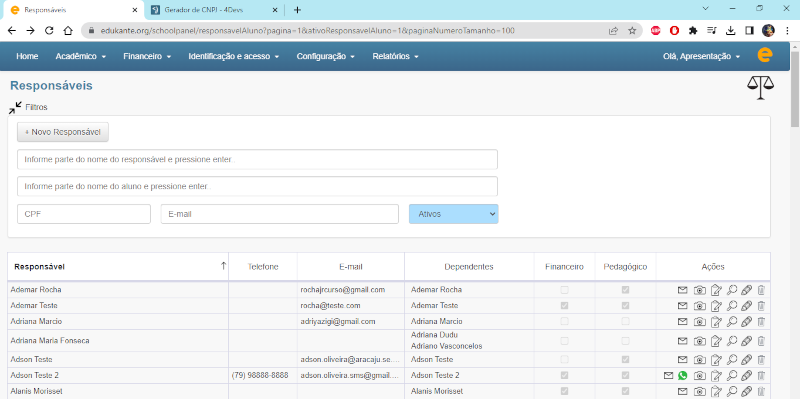This screenshot has width=800, height=399.
Task: Click the magnifier icon for Adriana Marcio
Action: coord(732,322)
